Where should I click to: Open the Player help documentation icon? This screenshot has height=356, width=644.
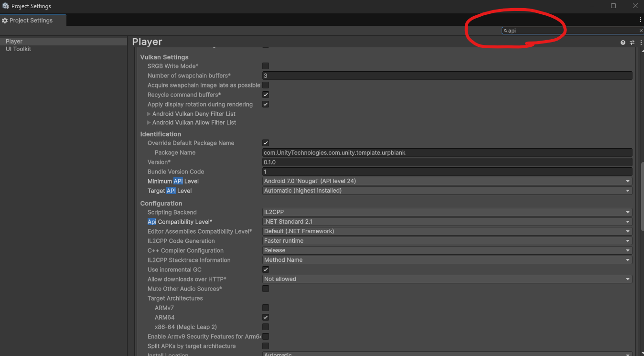[x=623, y=43]
